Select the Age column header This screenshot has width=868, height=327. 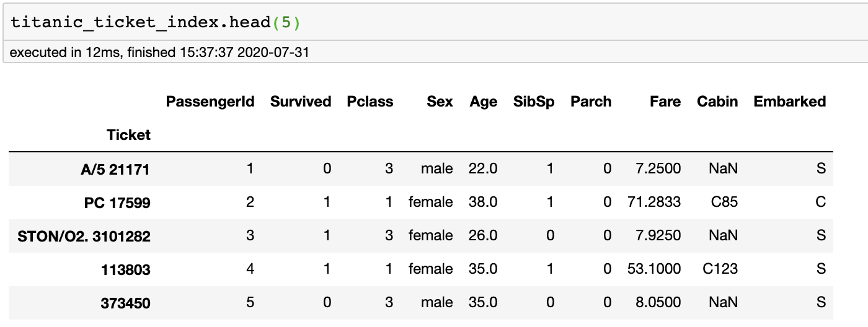click(x=484, y=102)
